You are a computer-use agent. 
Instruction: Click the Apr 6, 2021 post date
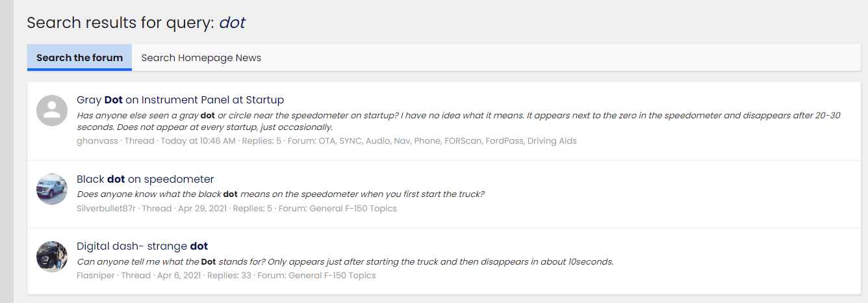pos(179,276)
